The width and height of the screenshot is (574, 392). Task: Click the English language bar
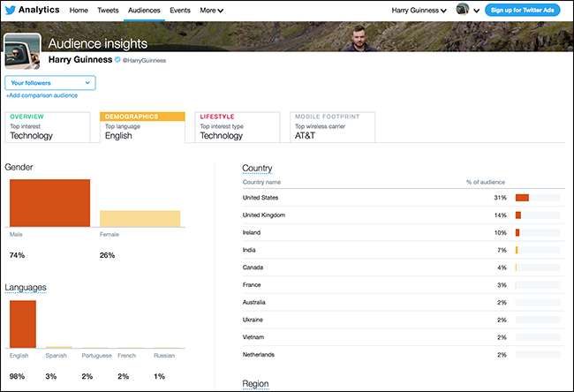(23, 324)
